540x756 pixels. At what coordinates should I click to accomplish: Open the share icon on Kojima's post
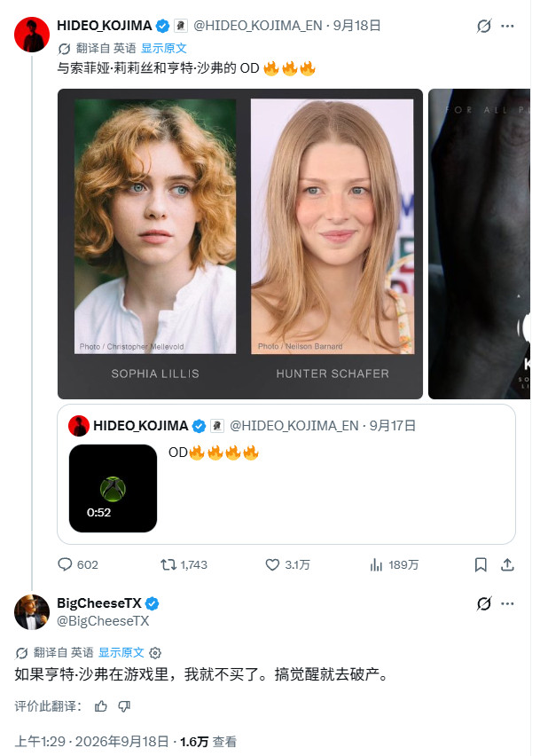507,564
